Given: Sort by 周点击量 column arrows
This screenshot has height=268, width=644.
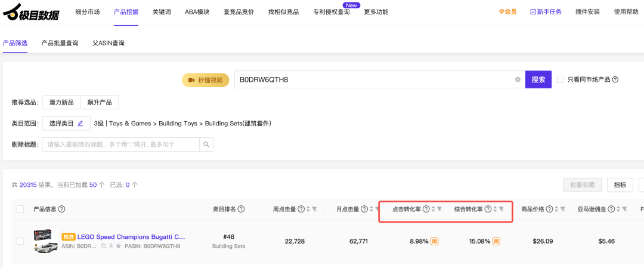Looking at the screenshot, I should (308, 210).
